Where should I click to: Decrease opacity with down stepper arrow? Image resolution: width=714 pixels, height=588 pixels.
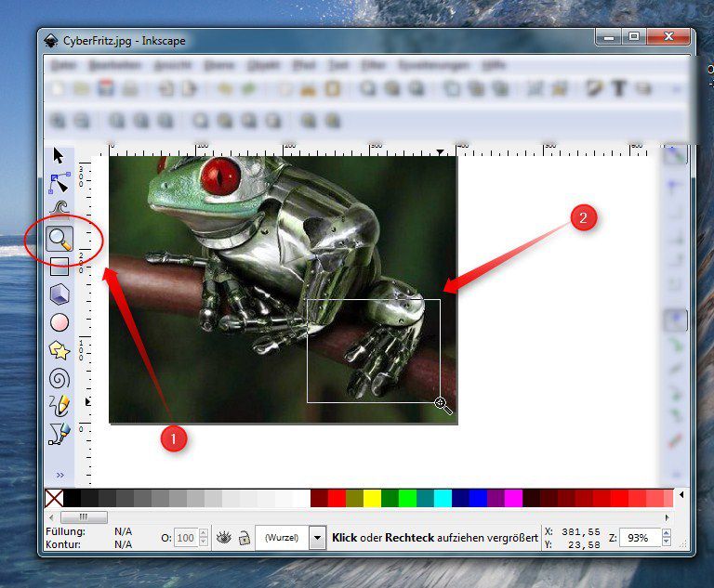[204, 542]
